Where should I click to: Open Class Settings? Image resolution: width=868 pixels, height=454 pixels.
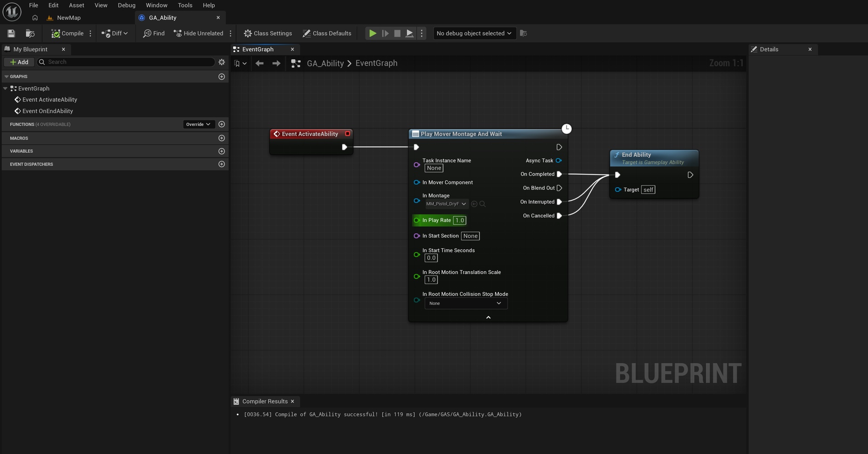point(268,33)
